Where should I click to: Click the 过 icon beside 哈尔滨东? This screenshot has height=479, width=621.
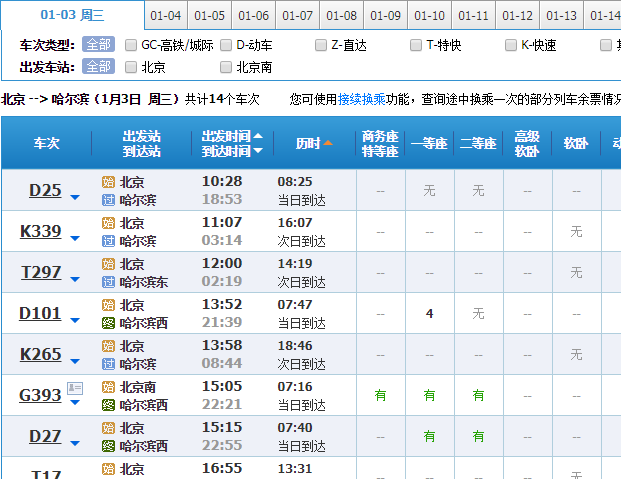[x=108, y=282]
